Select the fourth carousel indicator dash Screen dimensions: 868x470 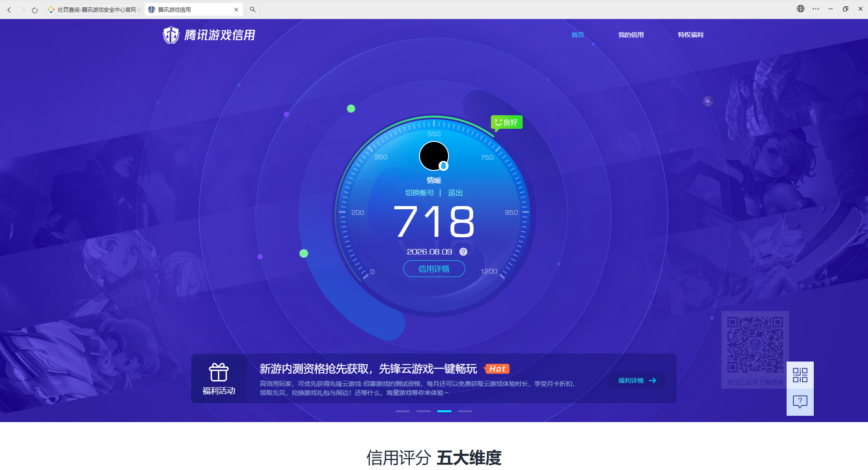coord(465,411)
